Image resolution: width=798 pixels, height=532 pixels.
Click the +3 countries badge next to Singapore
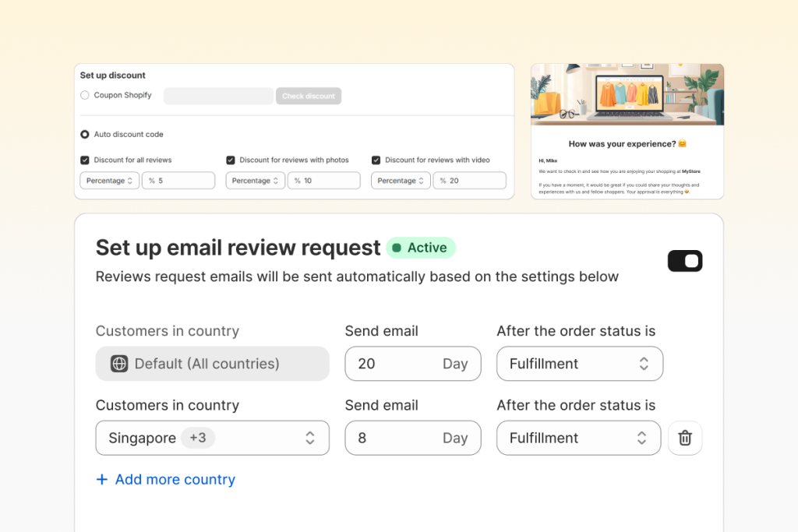tap(198, 438)
